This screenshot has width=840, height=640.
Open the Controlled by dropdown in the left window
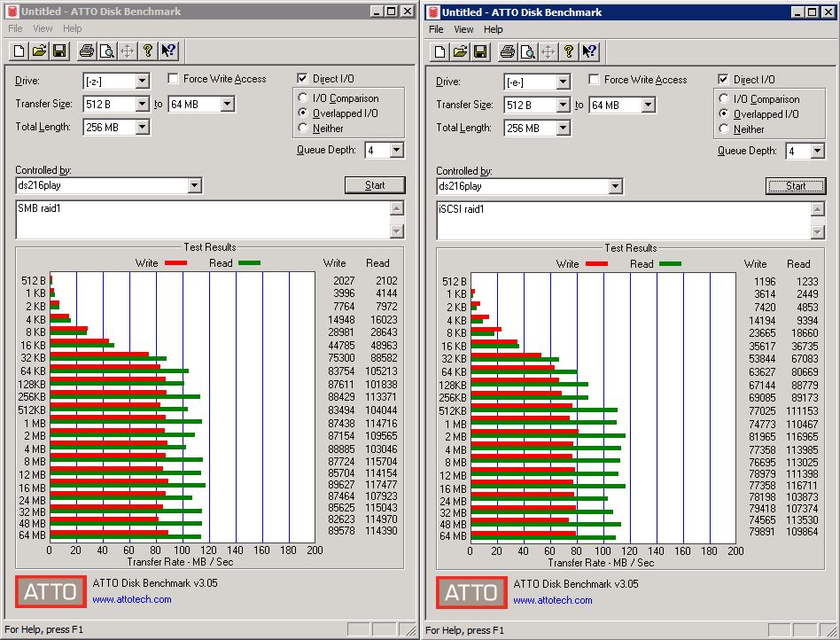tap(194, 185)
